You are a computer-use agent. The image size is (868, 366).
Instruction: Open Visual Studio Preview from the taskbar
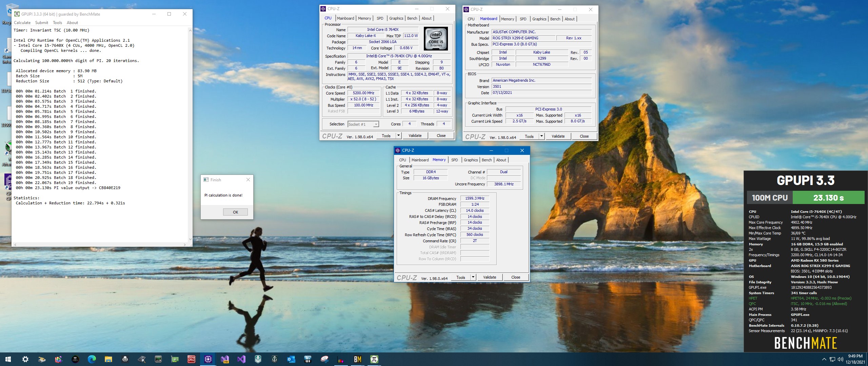tap(224, 359)
